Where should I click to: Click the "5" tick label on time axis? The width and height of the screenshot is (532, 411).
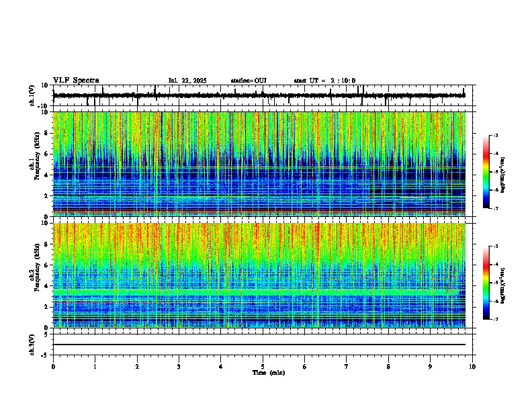pyautogui.click(x=263, y=367)
